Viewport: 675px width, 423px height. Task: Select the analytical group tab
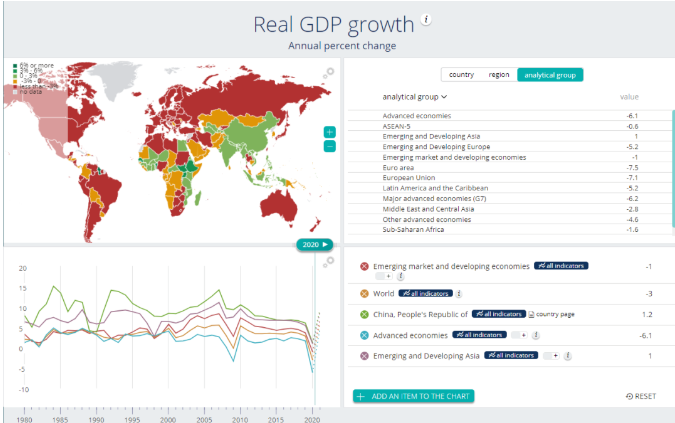pos(550,74)
